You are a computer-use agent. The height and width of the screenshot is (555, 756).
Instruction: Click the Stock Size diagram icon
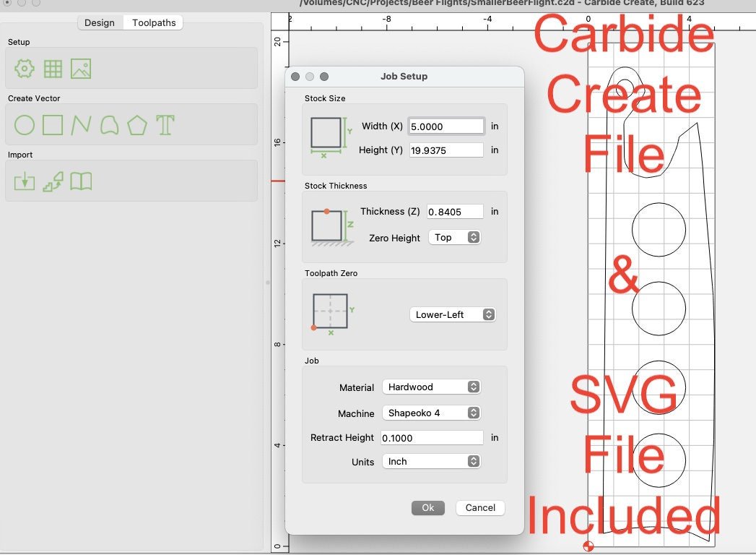point(330,137)
